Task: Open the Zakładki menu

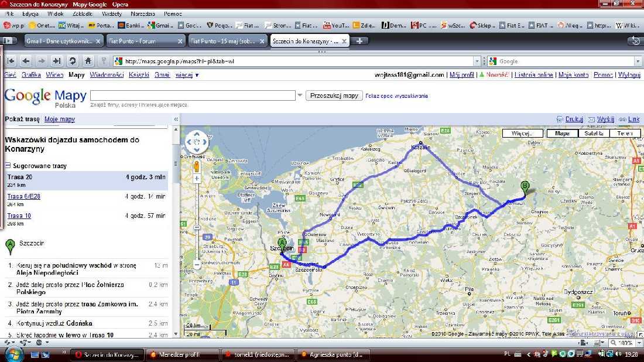Action: pos(83,13)
